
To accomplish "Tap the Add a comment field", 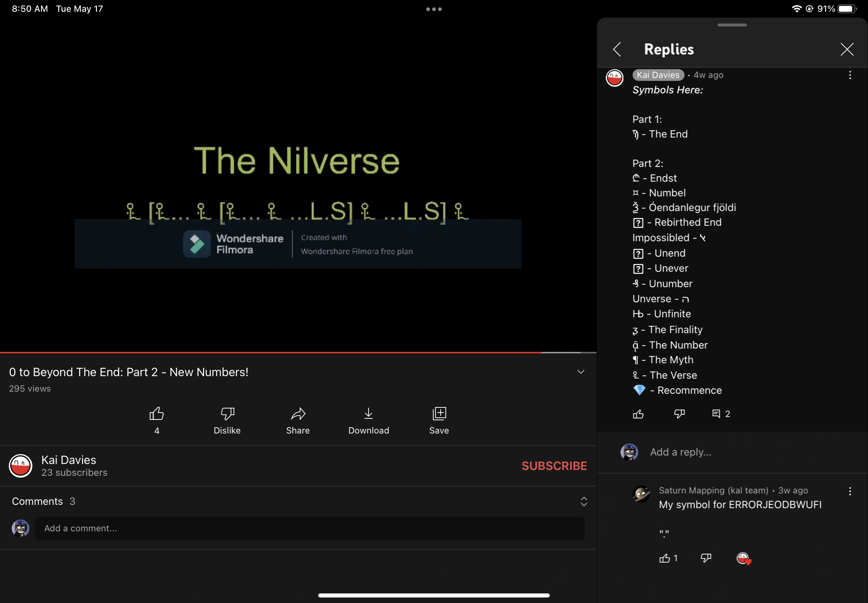I will click(309, 528).
